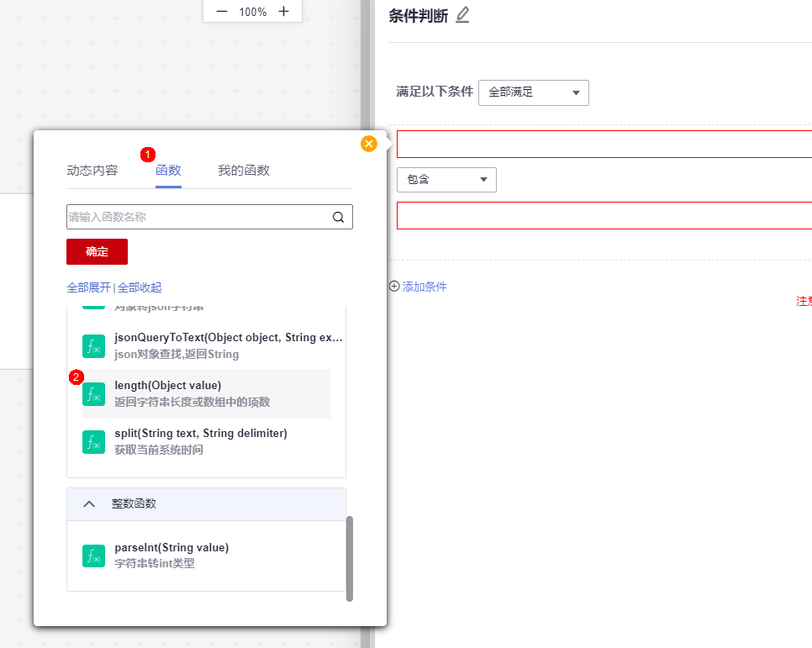Close the function popup with orange X

tap(369, 144)
